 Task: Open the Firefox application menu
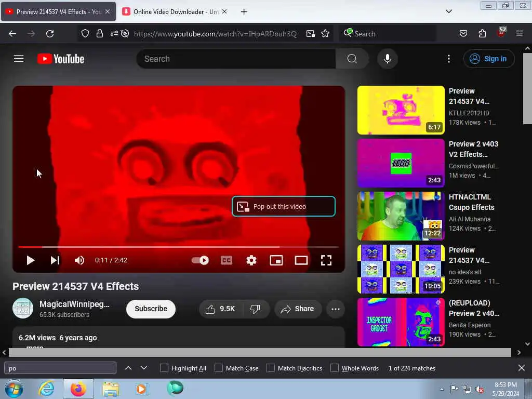point(520,33)
